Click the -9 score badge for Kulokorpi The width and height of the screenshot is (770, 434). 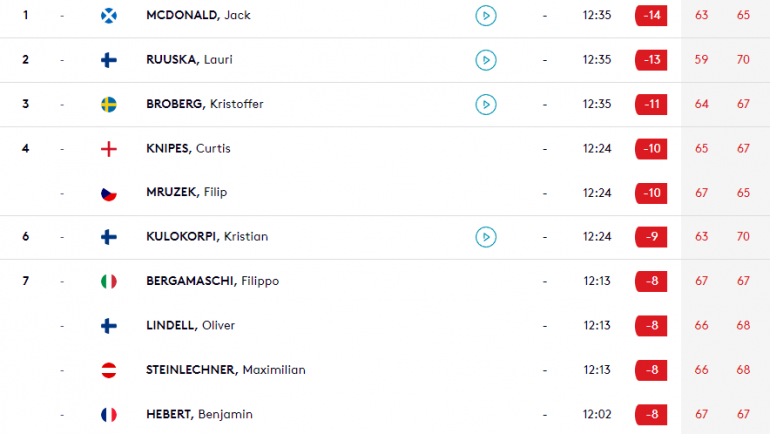click(x=651, y=237)
